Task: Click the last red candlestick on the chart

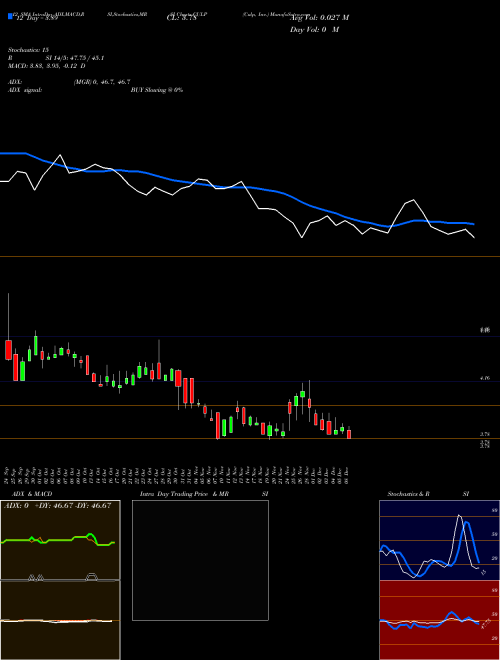Action: coord(348,434)
